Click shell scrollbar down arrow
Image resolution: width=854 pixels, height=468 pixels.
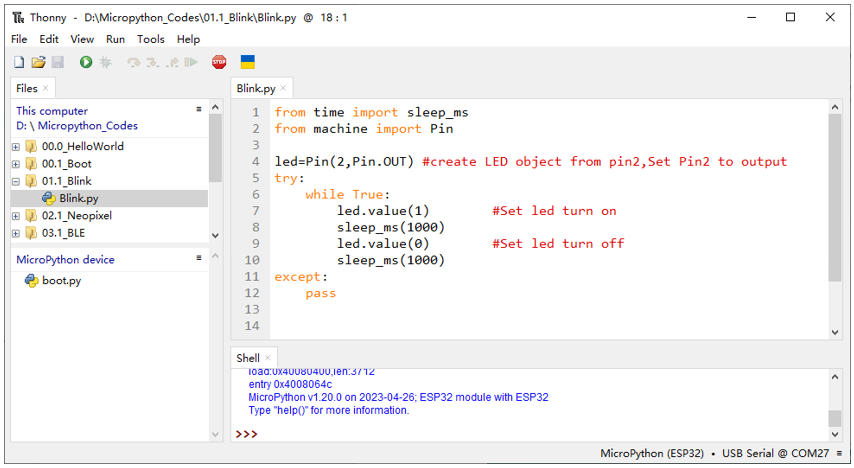(835, 434)
